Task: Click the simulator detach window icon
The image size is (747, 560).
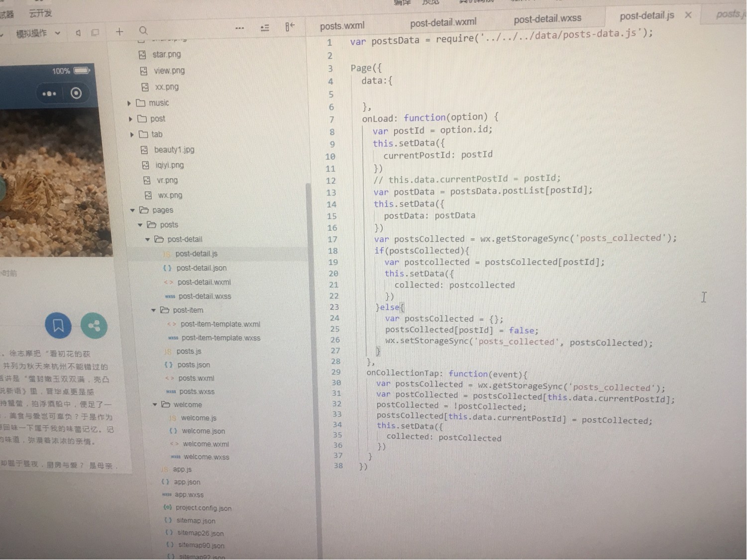Action: point(95,33)
